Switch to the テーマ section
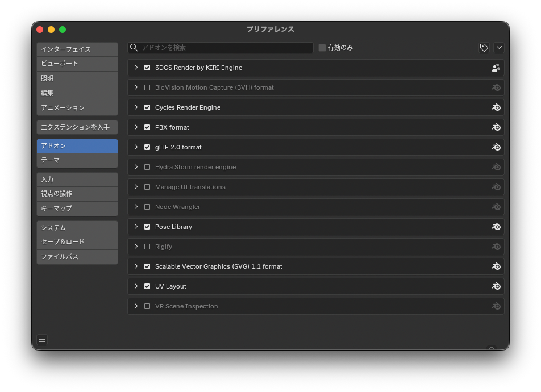 pos(77,160)
